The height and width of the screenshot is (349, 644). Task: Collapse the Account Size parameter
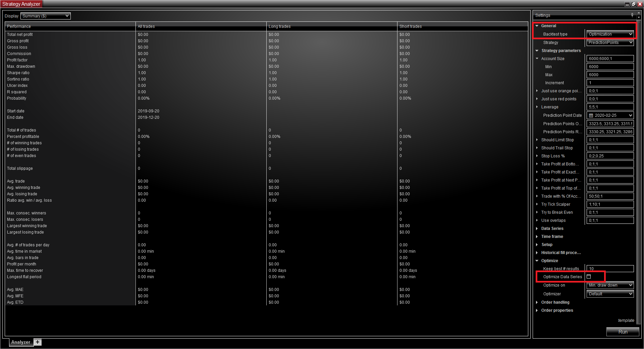537,59
